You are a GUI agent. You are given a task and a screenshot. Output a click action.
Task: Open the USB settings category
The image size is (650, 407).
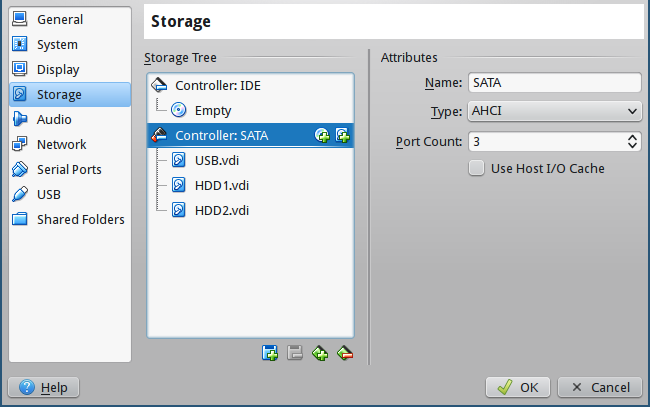(x=70, y=194)
